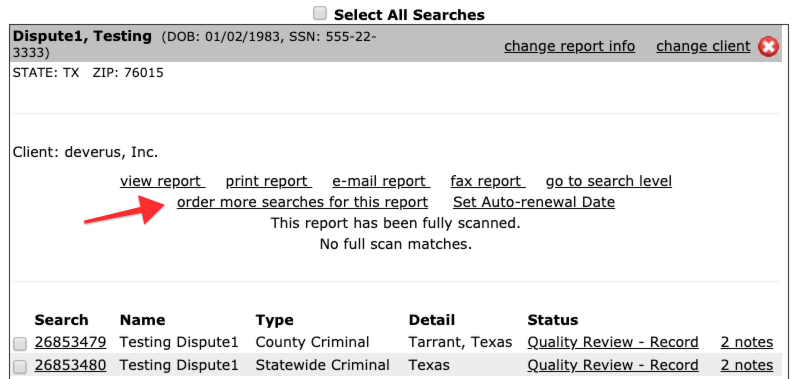View 2 notes for Statewide Criminal search
Screen dimensions: 812x379
[x=747, y=365]
